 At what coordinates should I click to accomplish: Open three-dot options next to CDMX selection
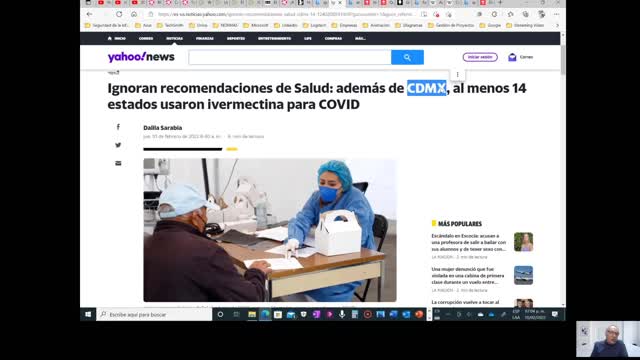point(457,75)
